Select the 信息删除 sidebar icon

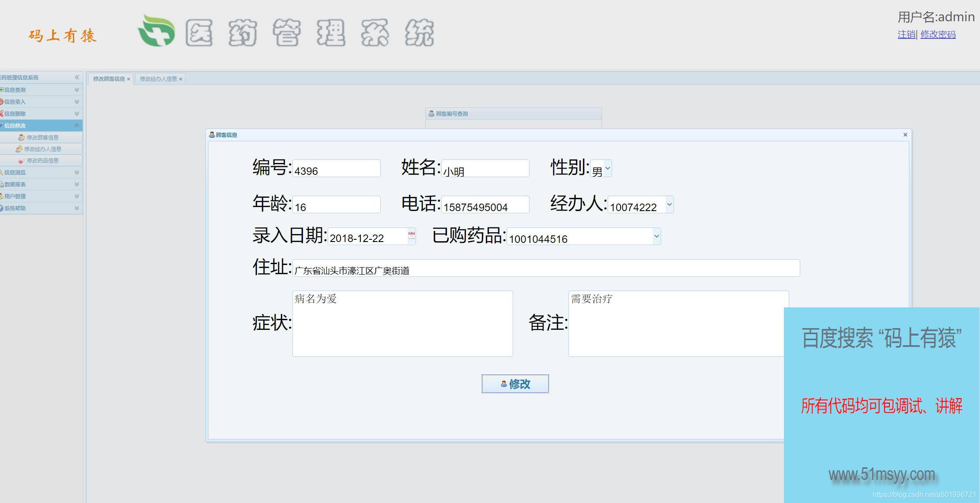(x=4, y=113)
